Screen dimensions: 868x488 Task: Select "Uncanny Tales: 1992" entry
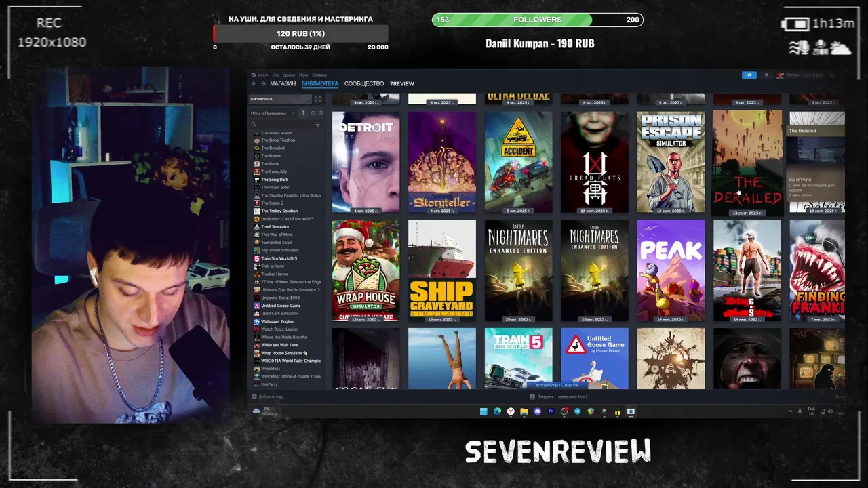coord(280,298)
